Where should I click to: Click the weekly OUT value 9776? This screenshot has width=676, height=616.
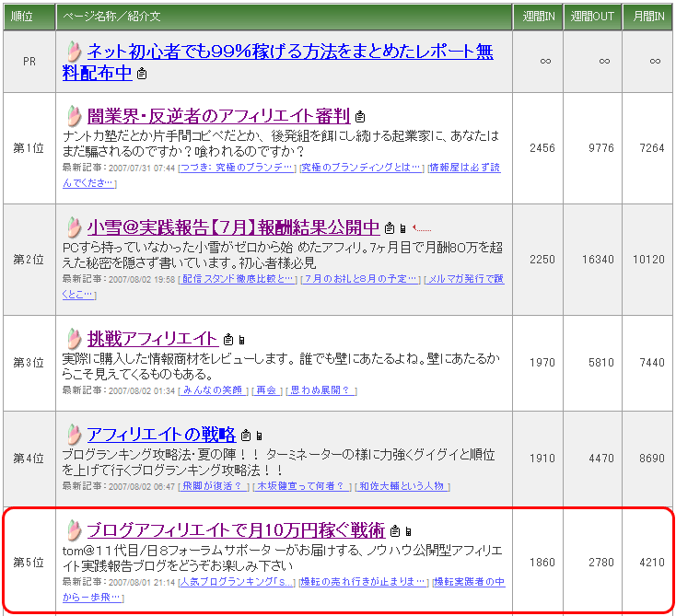(x=601, y=148)
